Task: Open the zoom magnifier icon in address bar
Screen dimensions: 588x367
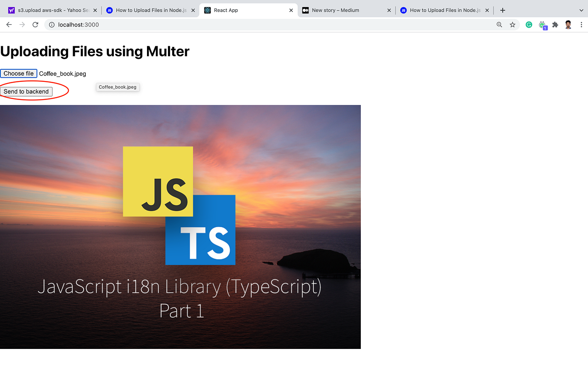Action: pyautogui.click(x=499, y=25)
